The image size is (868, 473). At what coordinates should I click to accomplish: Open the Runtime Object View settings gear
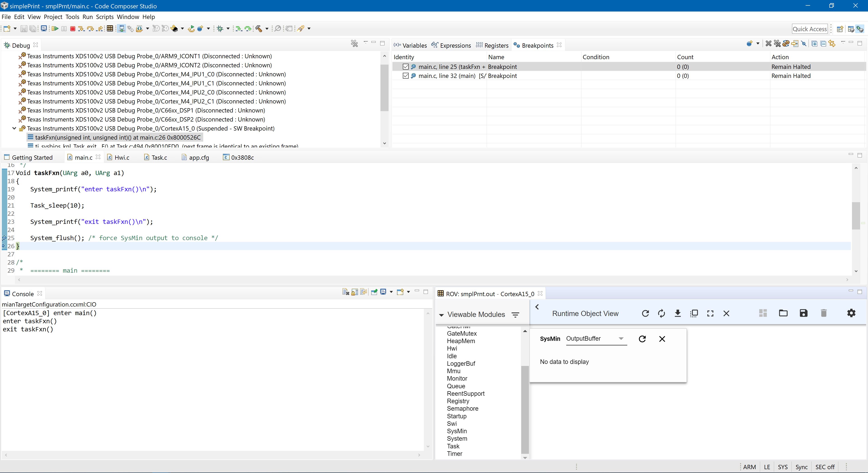coord(851,314)
